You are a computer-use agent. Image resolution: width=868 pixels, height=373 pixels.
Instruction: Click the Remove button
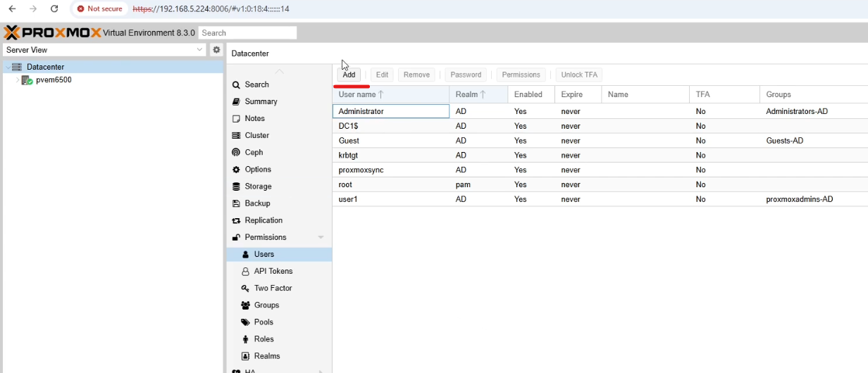(416, 75)
